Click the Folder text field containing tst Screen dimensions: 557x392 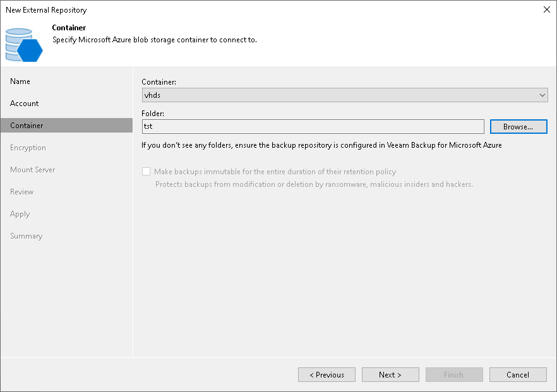pyautogui.click(x=313, y=126)
